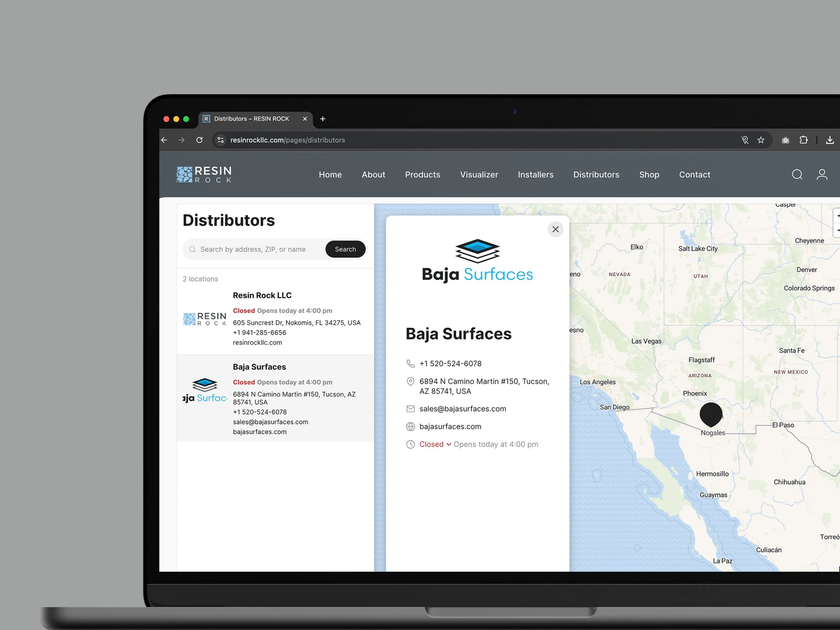840x630 pixels.
Task: Click the black map marker near Tucson
Action: pos(711,414)
